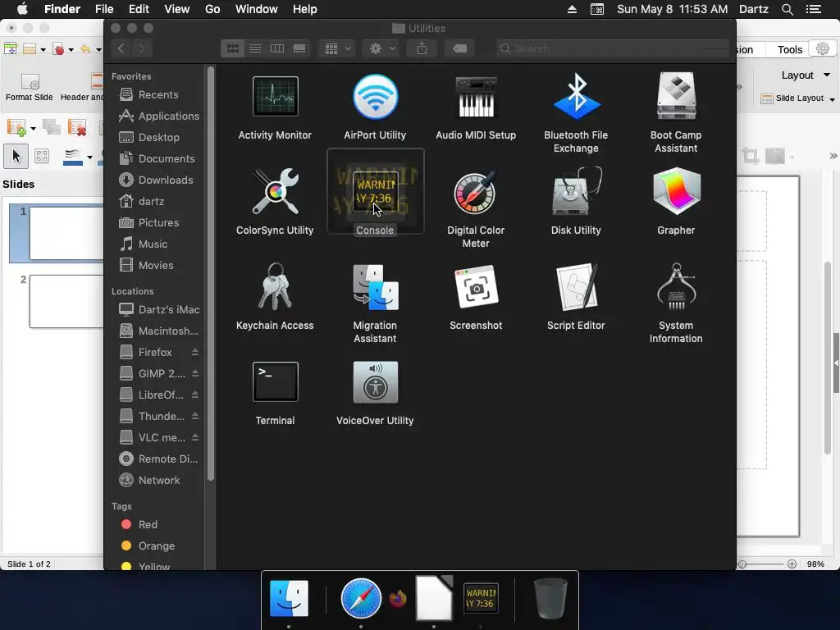Eject the Thunderbird volume
The width and height of the screenshot is (840, 630).
pyautogui.click(x=195, y=416)
